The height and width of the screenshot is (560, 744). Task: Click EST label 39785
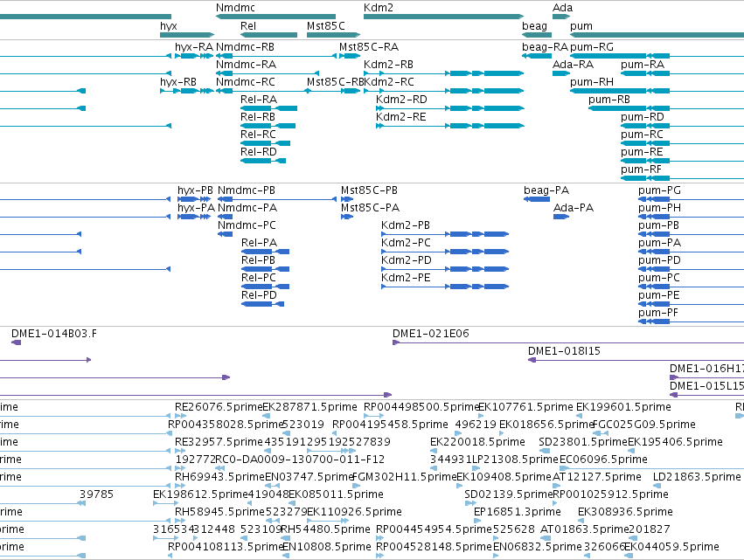(x=96, y=494)
